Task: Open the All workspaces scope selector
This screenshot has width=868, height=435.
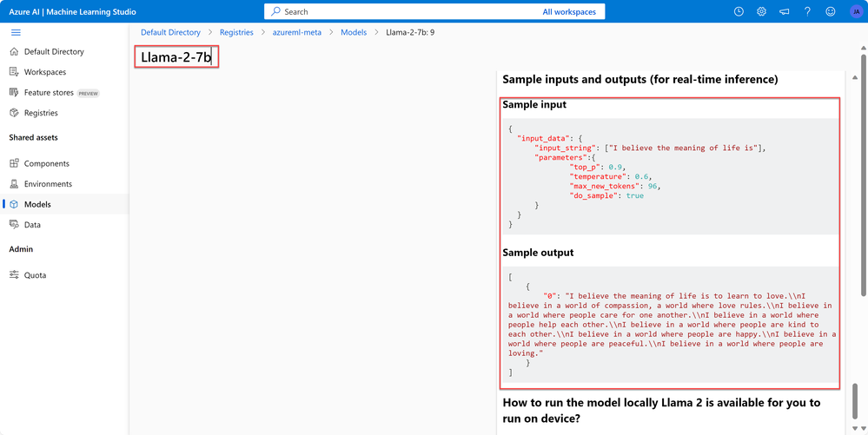Action: [569, 11]
